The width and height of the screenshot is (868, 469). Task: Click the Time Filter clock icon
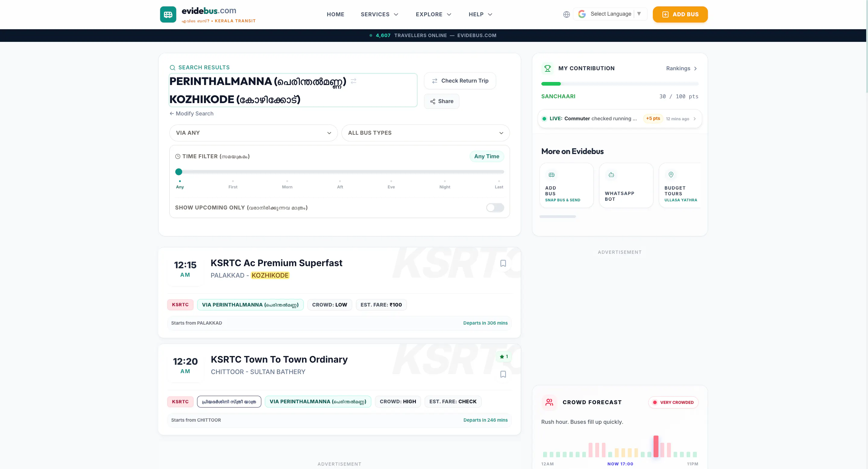pyautogui.click(x=178, y=157)
